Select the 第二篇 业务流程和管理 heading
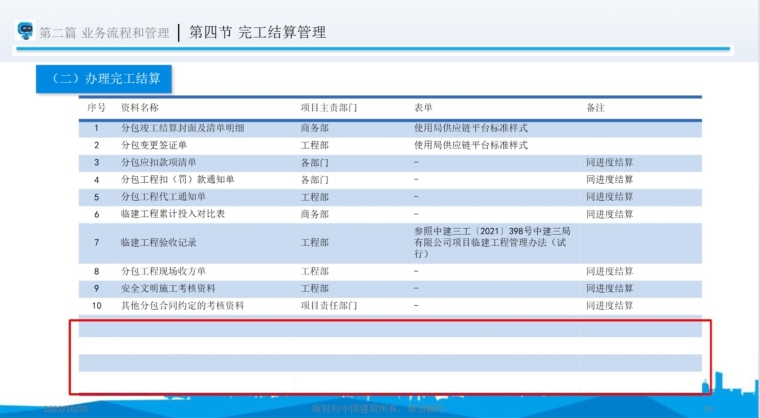 (104, 33)
